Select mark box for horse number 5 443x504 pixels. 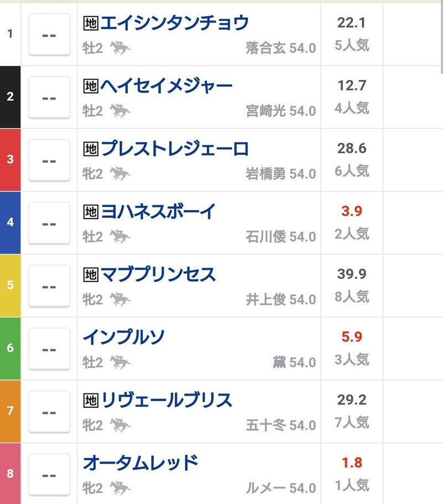pos(49,286)
